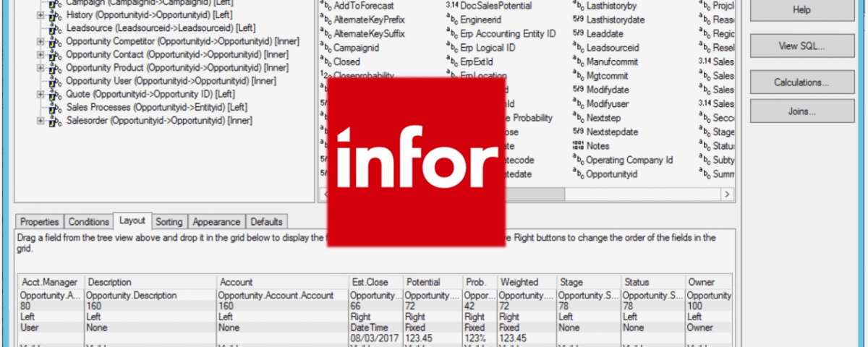The image size is (868, 347).
Task: Click the 123% sample cell under Prob.
Action: click(x=480, y=338)
